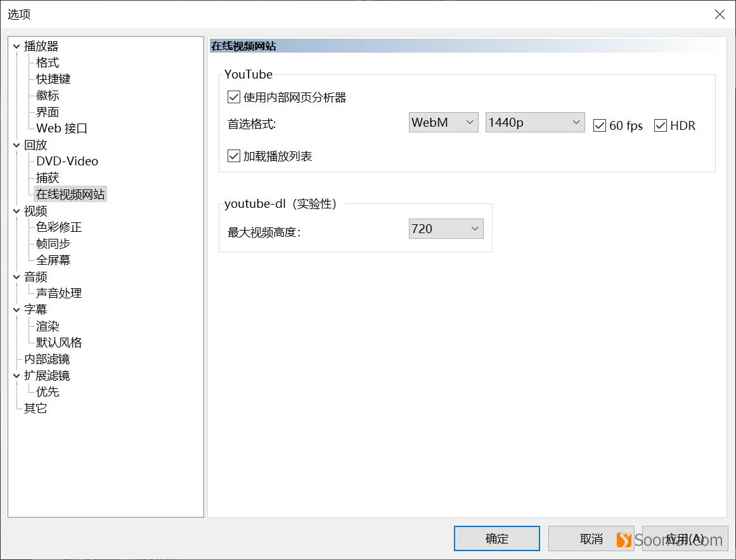Screen dimensions: 736x560
Task: Confirm with the 确定 button
Action: click(x=496, y=538)
